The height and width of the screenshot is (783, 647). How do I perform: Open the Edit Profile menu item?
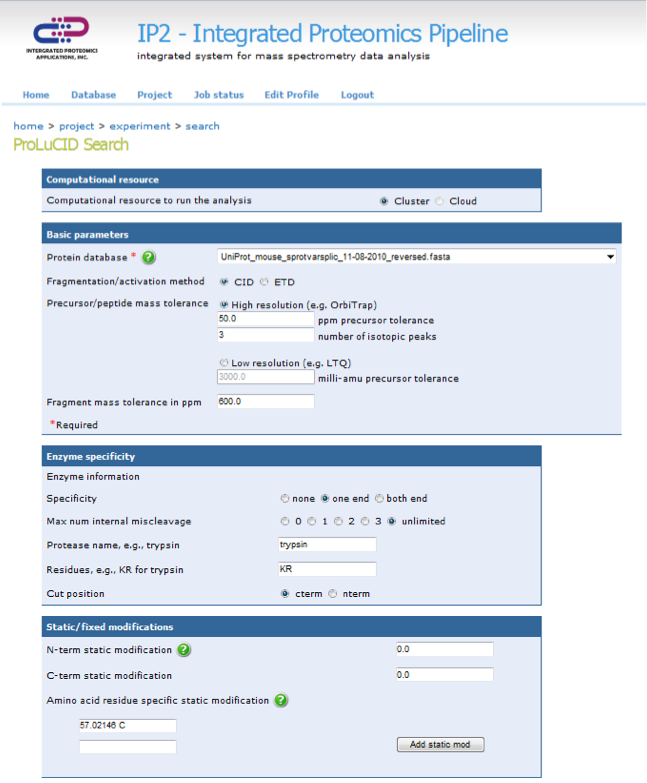point(292,95)
